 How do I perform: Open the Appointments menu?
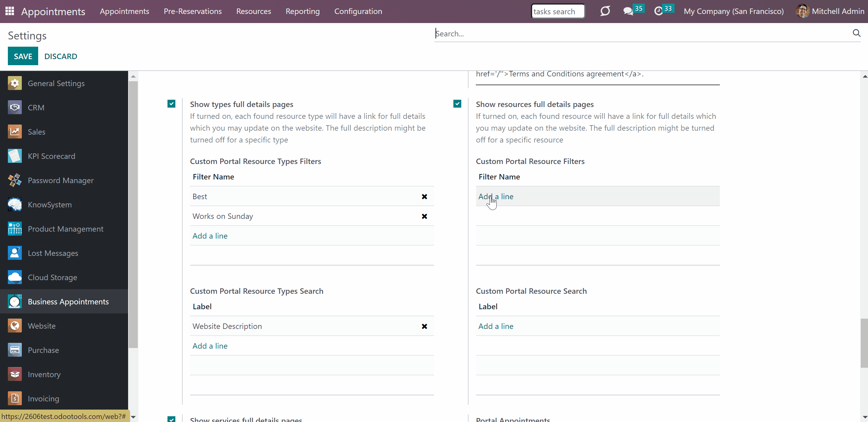point(124,11)
